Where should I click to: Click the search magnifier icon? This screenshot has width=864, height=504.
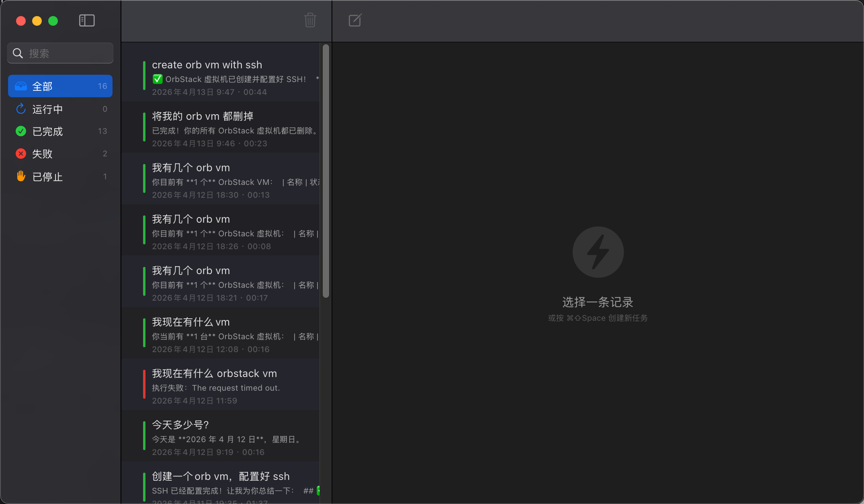18,53
